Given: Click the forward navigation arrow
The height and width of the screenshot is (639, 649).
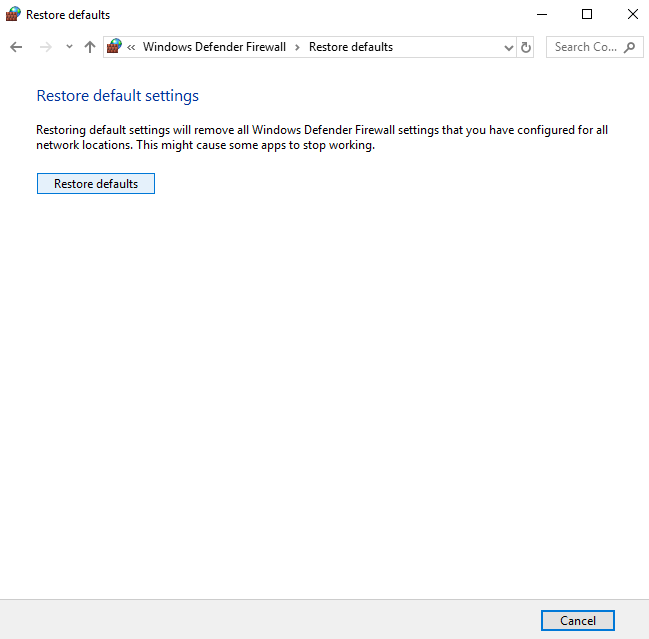Looking at the screenshot, I should click(x=46, y=47).
